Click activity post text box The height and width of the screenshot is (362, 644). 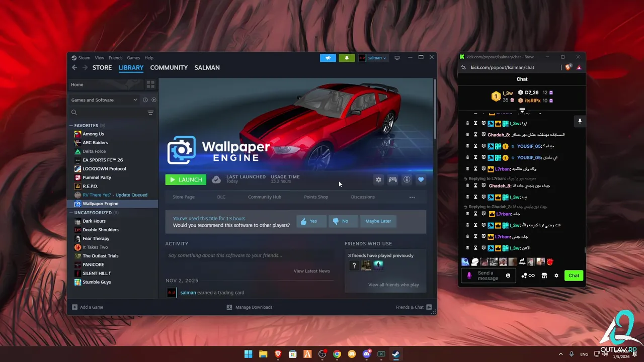[x=250, y=255]
